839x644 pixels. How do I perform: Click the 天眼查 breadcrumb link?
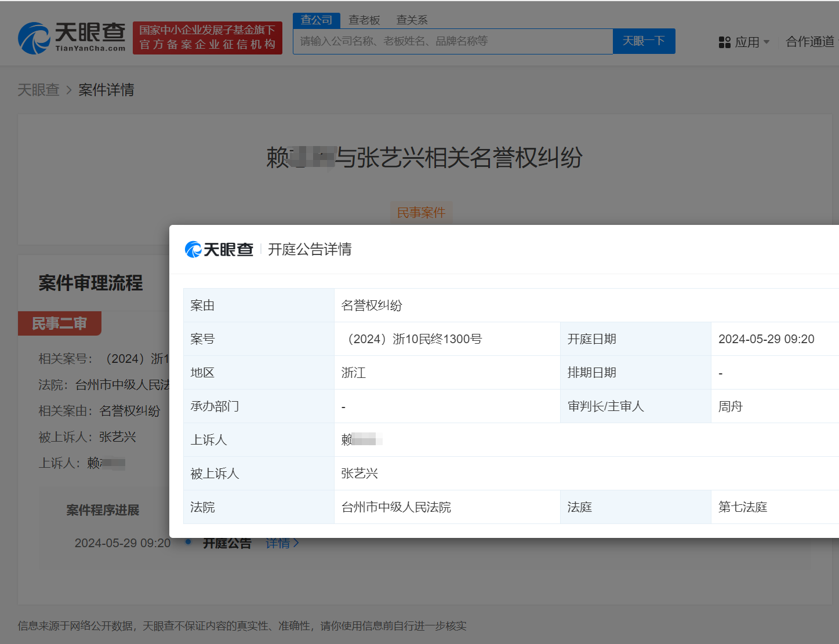click(x=38, y=90)
